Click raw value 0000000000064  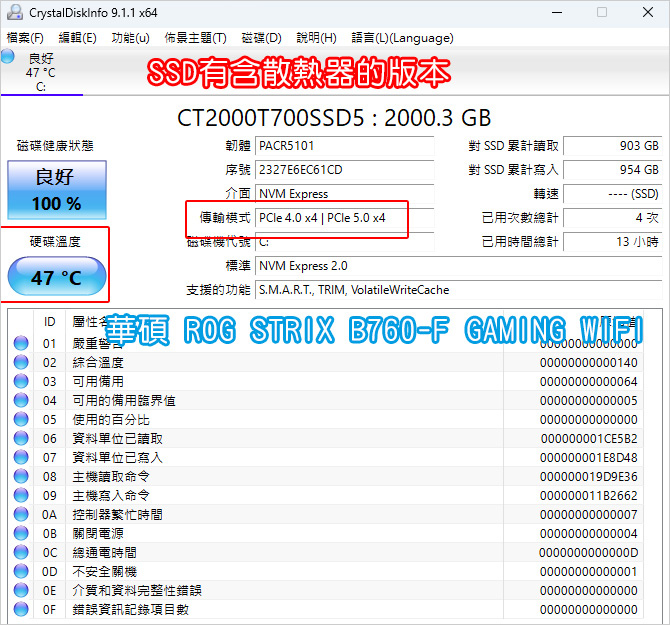tap(589, 381)
